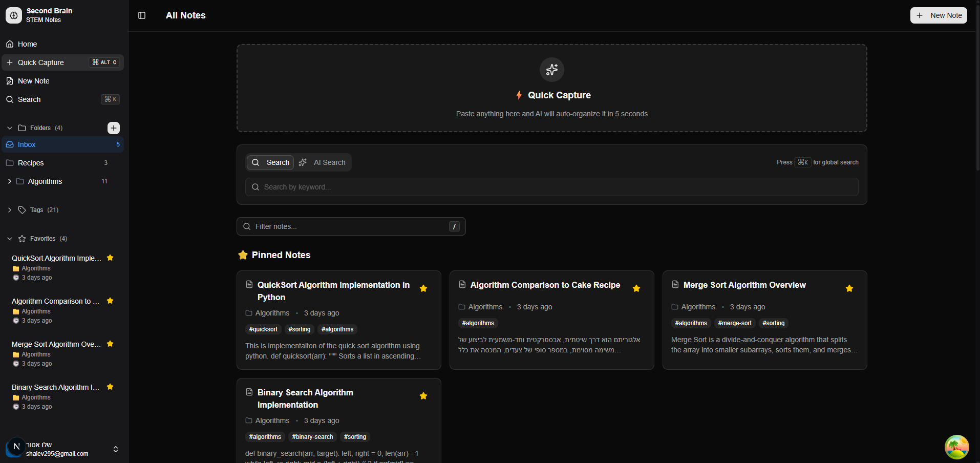This screenshot has width=980, height=463.
Task: Click the New Note button at top right
Action: click(x=938, y=15)
